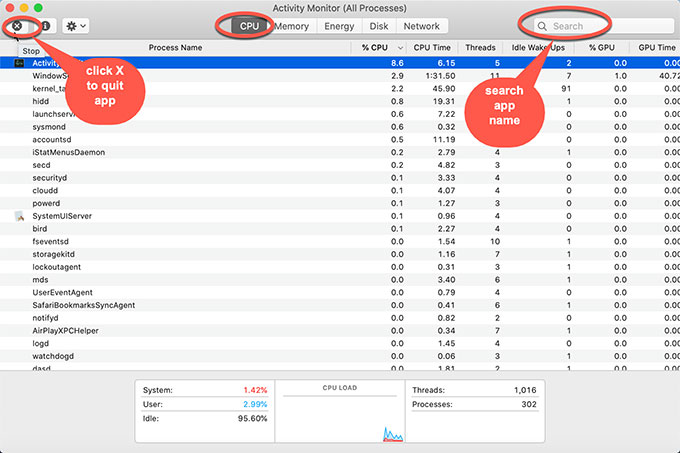
Task: Switch to the CPU tab
Action: [x=249, y=26]
